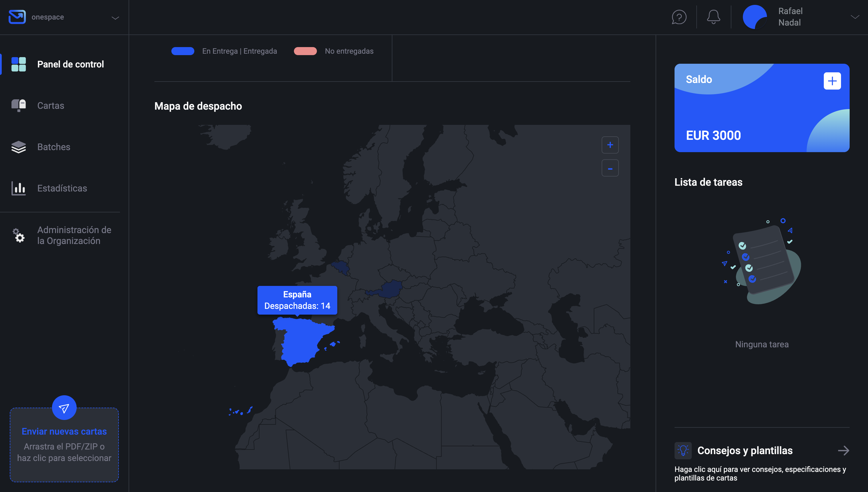Screen dimensions: 868x492
Task: Open the help question mark icon
Action: pyautogui.click(x=679, y=17)
